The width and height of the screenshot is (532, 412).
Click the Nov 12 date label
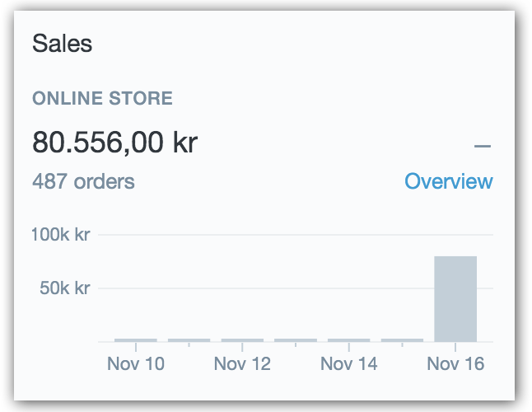click(242, 364)
